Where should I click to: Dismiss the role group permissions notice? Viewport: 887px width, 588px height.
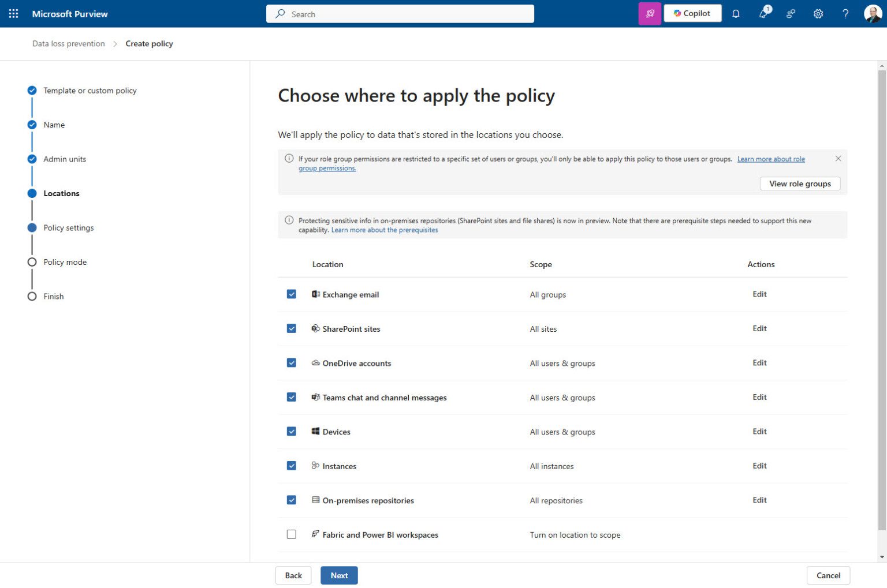point(838,158)
